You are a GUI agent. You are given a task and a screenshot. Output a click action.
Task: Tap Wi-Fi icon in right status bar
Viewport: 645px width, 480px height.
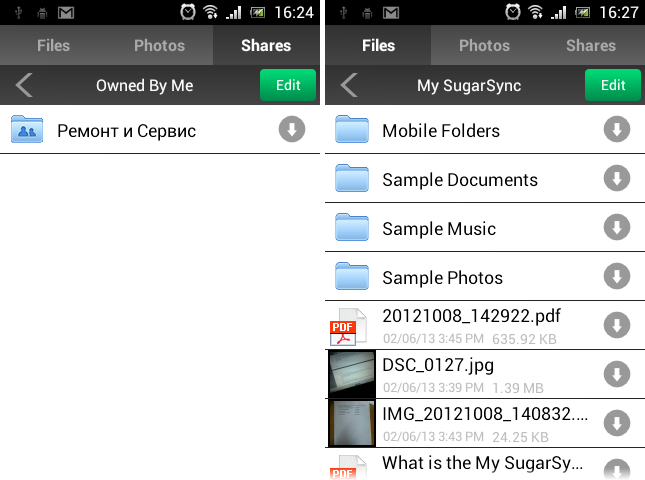[x=535, y=12]
